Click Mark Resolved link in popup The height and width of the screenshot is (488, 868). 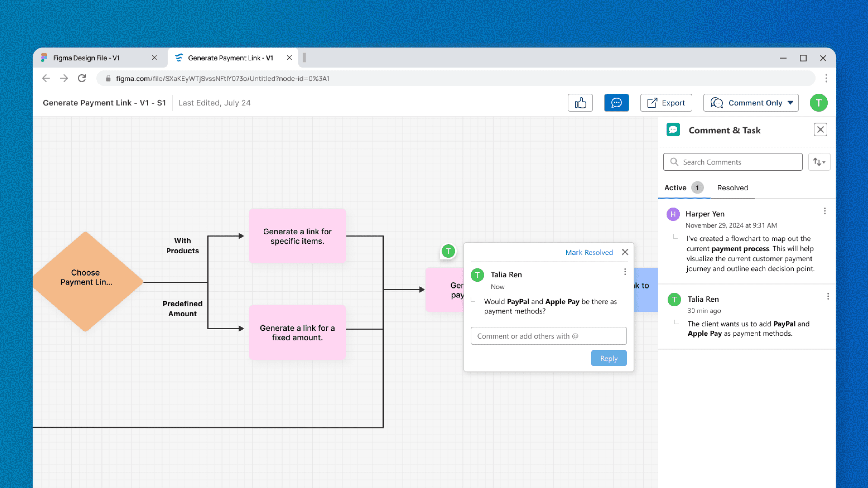(589, 252)
